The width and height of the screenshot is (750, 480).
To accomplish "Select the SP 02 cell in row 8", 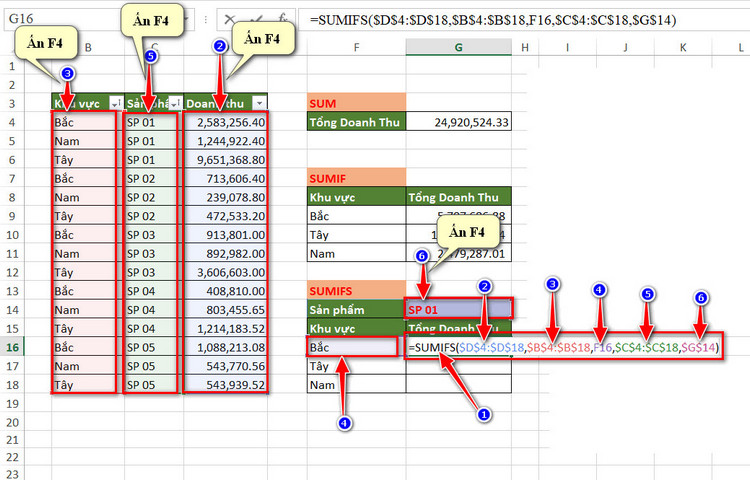I will 154,197.
